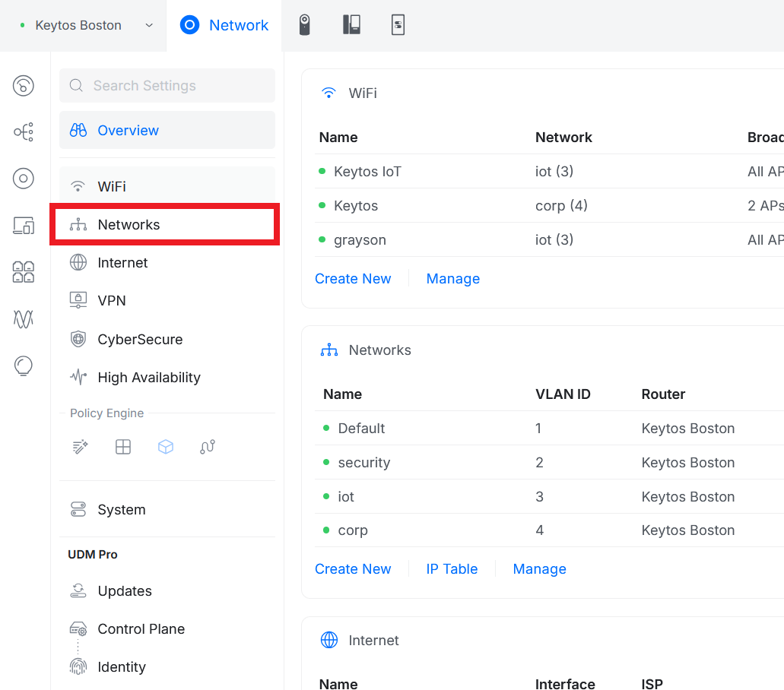The width and height of the screenshot is (784, 690).
Task: Click VLAN ID value 2 for security
Action: coord(539,462)
